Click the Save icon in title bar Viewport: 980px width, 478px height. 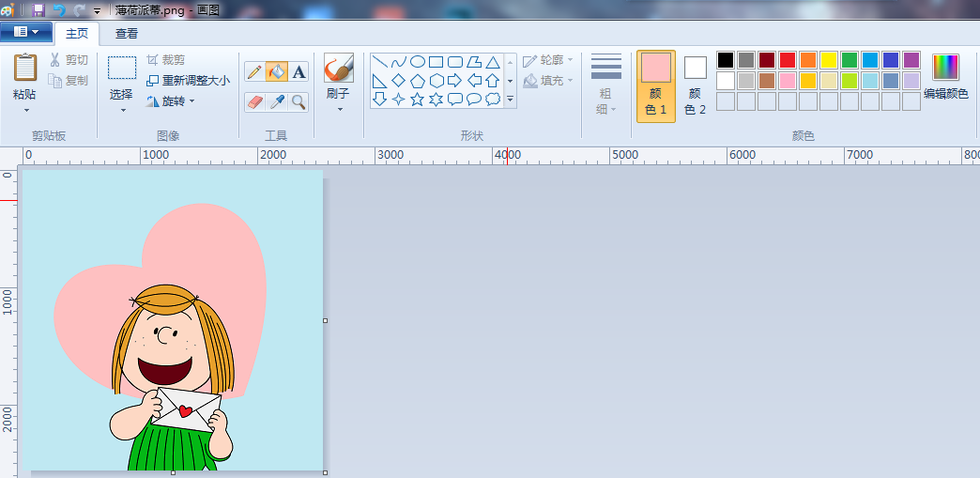tap(38, 9)
